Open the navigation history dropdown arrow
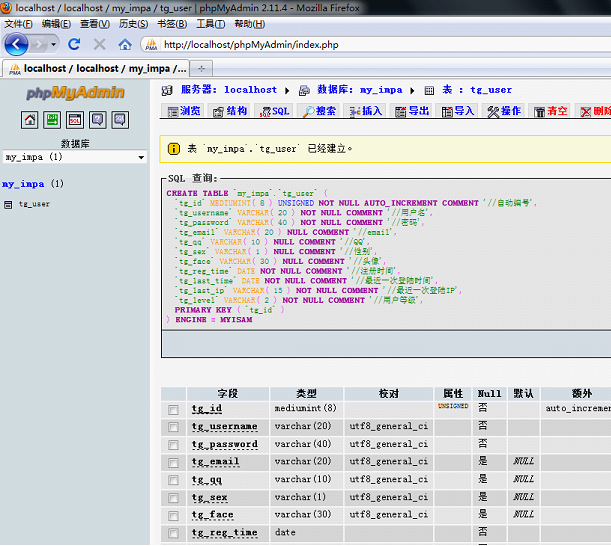 point(53,44)
